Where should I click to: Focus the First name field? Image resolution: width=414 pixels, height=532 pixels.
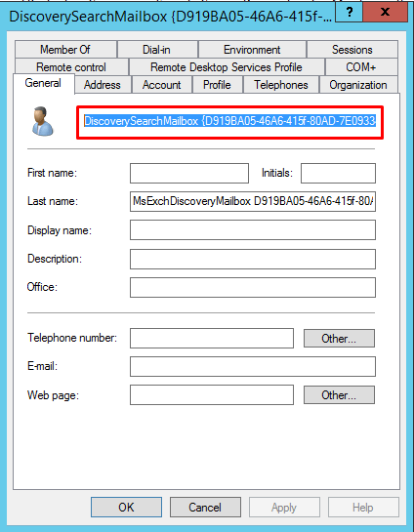[x=189, y=173]
